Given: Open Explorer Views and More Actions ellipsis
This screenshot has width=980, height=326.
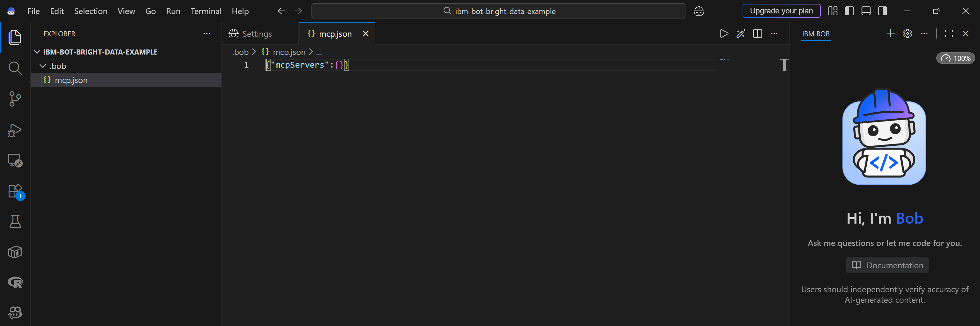Looking at the screenshot, I should 206,33.
